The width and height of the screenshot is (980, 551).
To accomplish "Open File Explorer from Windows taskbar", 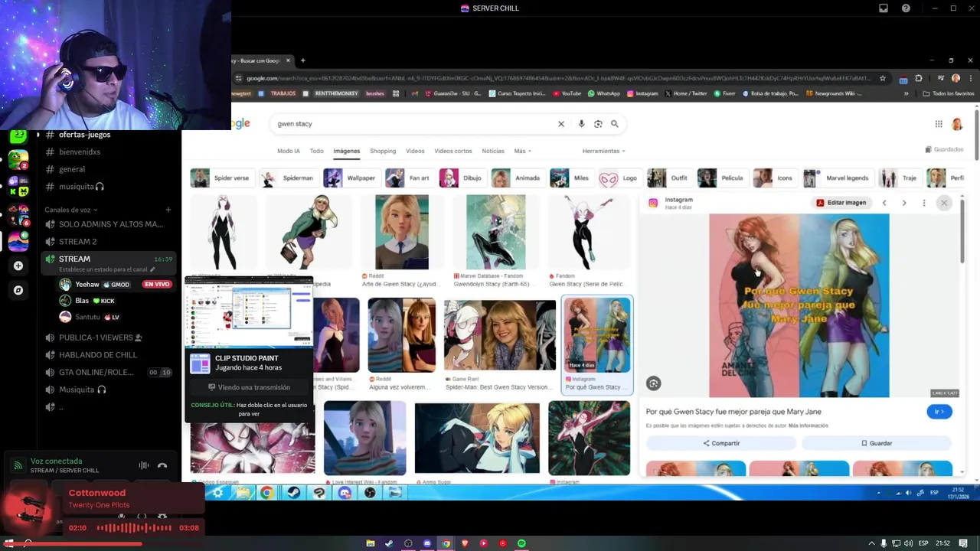I will (370, 543).
